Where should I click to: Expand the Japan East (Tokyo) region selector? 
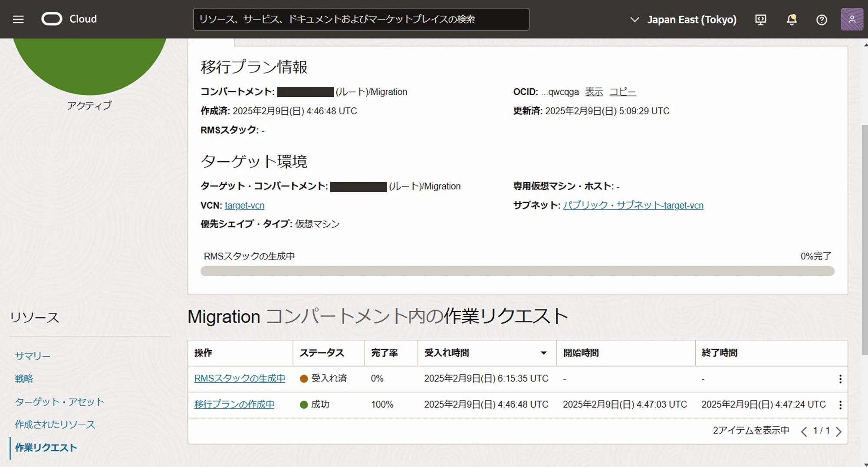point(683,20)
